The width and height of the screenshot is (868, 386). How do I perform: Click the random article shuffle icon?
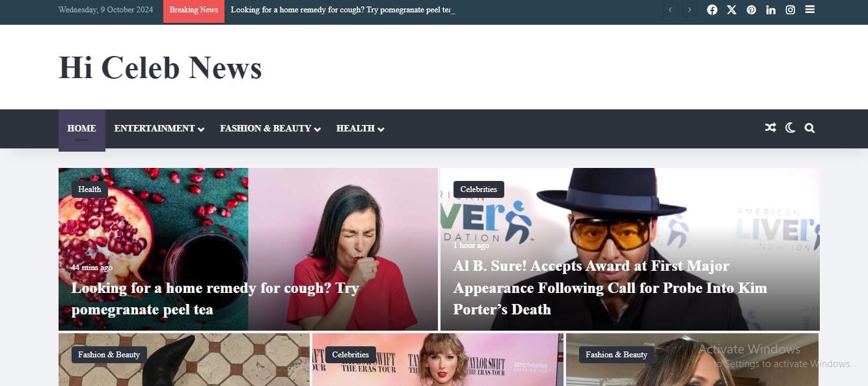tap(770, 128)
